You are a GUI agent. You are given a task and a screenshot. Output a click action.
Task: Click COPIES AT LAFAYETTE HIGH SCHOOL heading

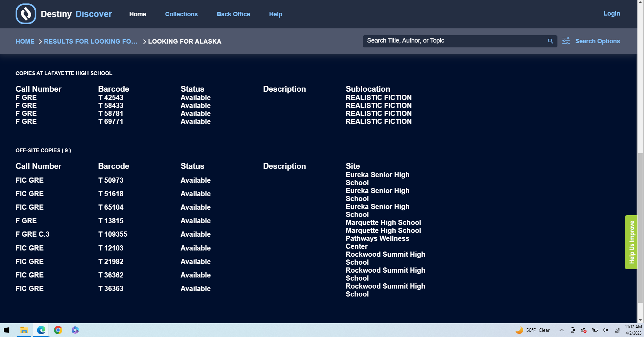pyautogui.click(x=64, y=73)
